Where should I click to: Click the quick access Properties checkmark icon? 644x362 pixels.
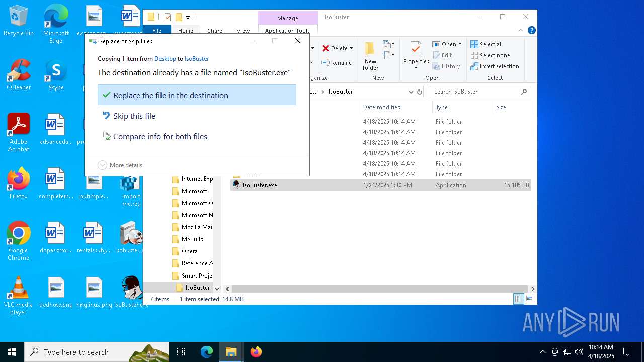[168, 17]
